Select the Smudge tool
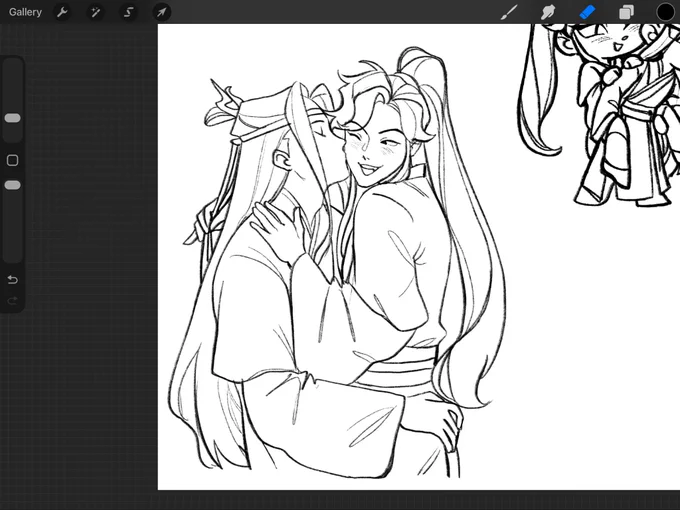The image size is (680, 510). [548, 12]
